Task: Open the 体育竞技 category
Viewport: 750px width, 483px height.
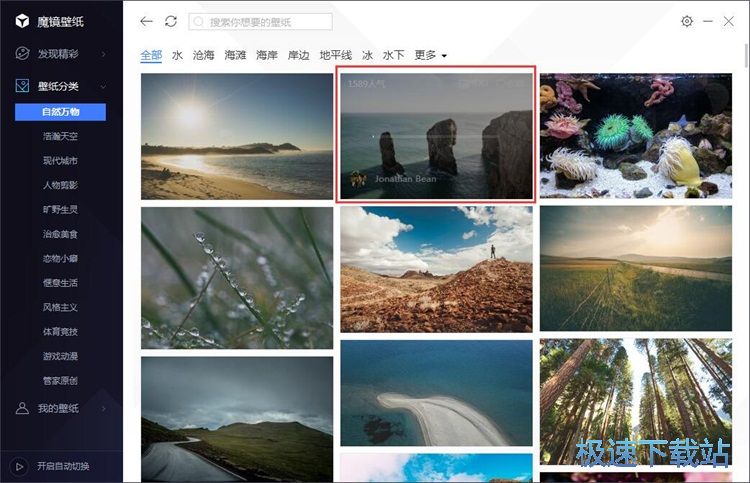Action: 60,332
